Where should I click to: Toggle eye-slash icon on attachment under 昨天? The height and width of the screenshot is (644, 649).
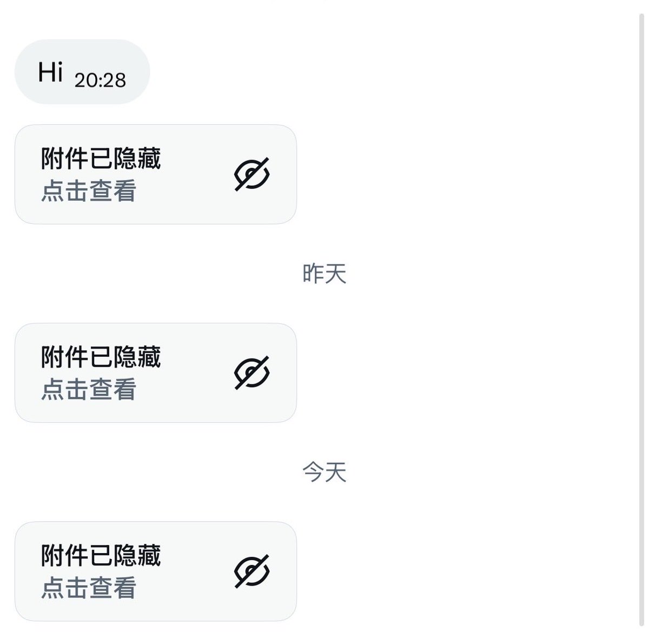pos(252,373)
